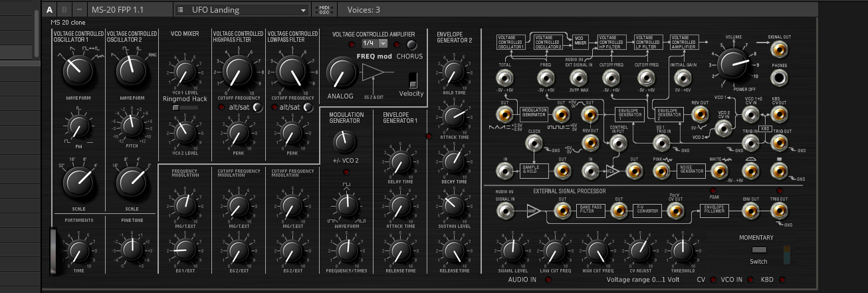Click the MS-20 FPP 1.1 plugin name field
The width and height of the screenshot is (868, 293).
129,10
